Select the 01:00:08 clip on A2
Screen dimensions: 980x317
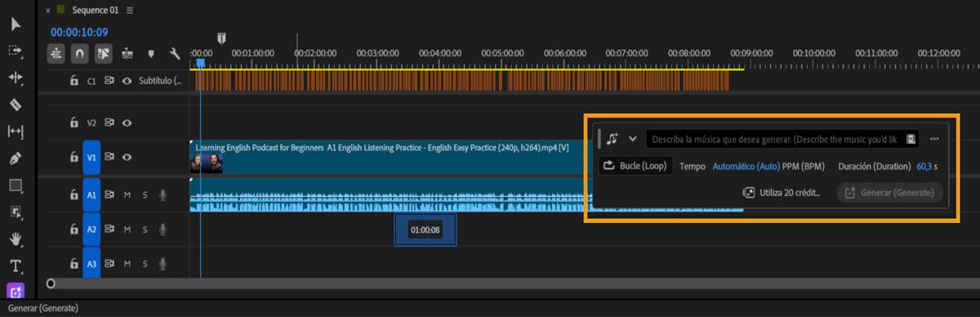[x=425, y=230]
